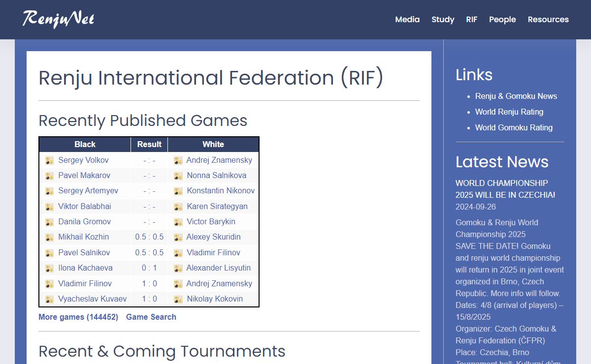Open the board icon beside Pavel Salnikov
This screenshot has width=591, height=364.
pyautogui.click(x=49, y=253)
